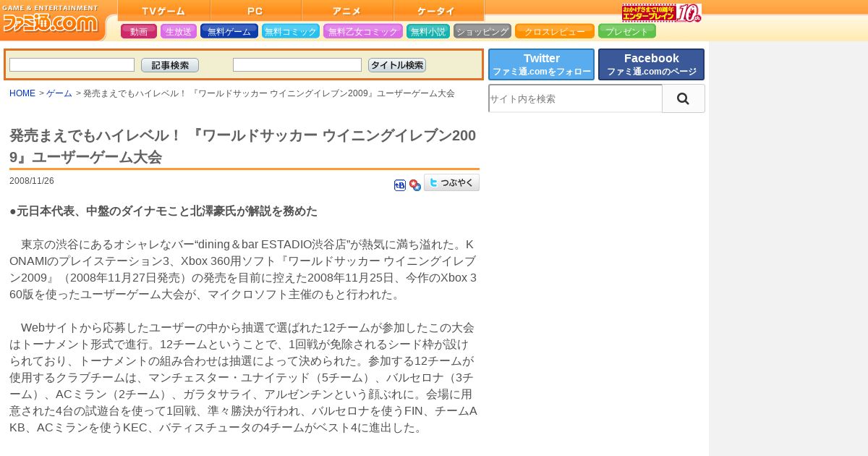This screenshot has width=868, height=456.
Task: Select the 無料ゲーム menu item
Action: [229, 31]
